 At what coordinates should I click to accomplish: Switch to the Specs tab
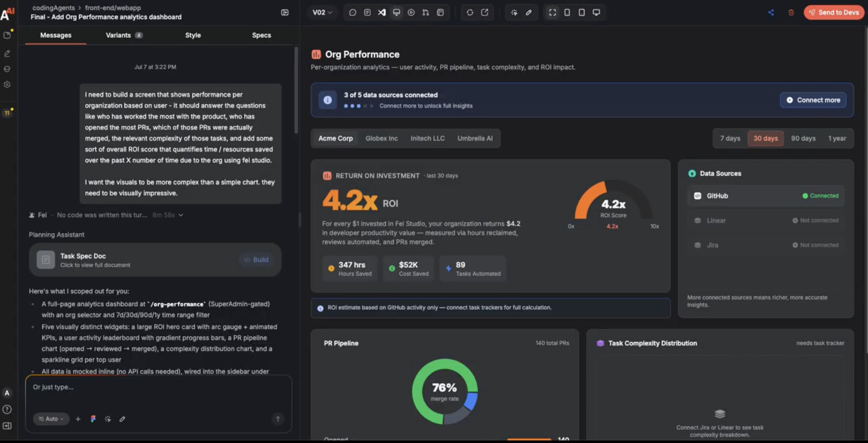[x=261, y=35]
